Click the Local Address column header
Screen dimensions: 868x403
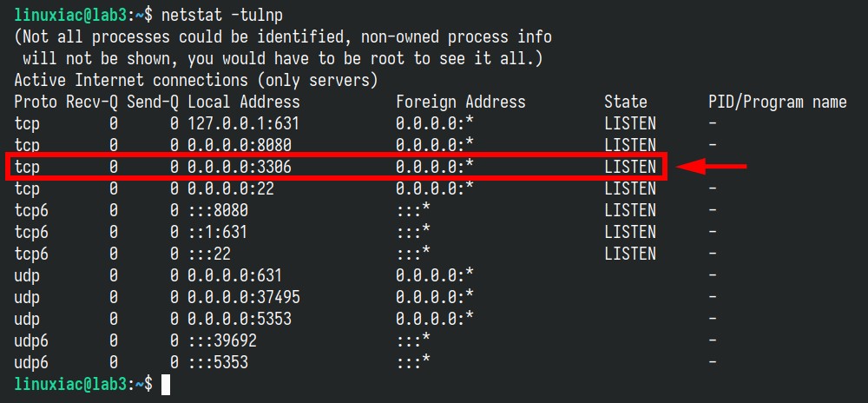tap(244, 102)
